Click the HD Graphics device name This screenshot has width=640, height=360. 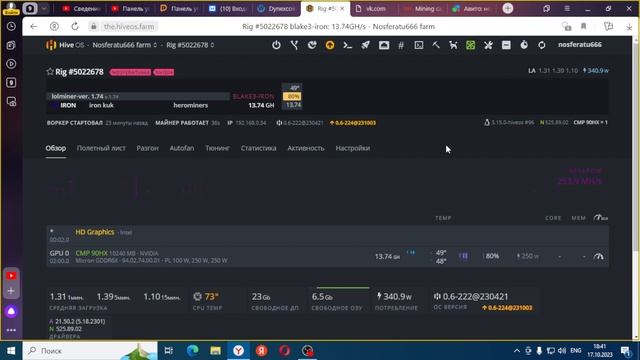95,232
